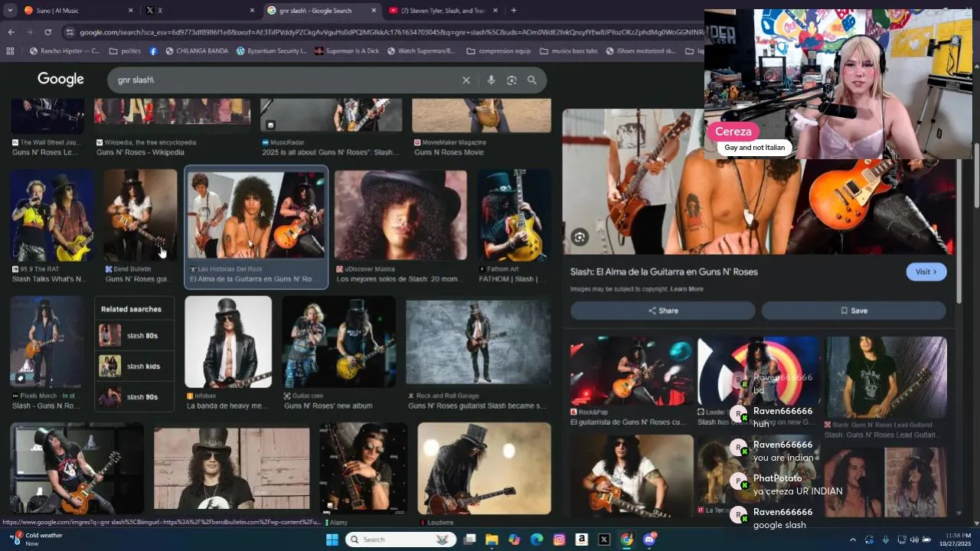Open the Facebook bookmark icon
The image size is (980, 551).
click(153, 51)
